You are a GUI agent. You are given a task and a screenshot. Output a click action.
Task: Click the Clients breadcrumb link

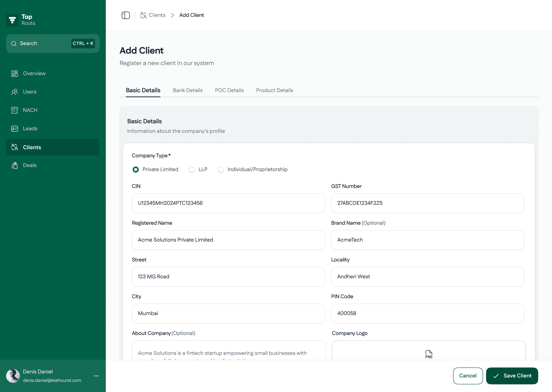coord(157,15)
